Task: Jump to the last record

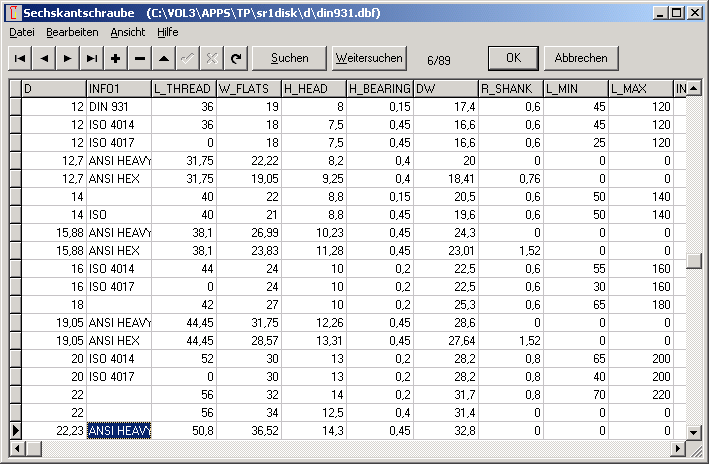Action: click(92, 58)
